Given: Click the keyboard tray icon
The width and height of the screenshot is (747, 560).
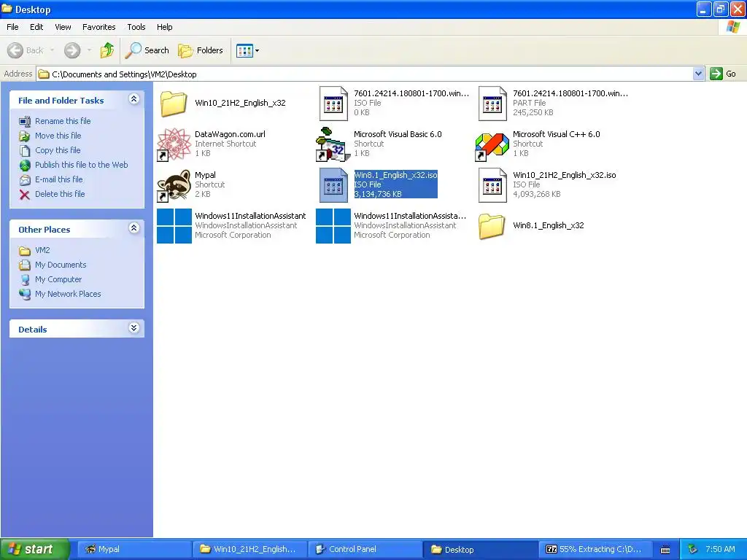Looking at the screenshot, I should click(665, 550).
